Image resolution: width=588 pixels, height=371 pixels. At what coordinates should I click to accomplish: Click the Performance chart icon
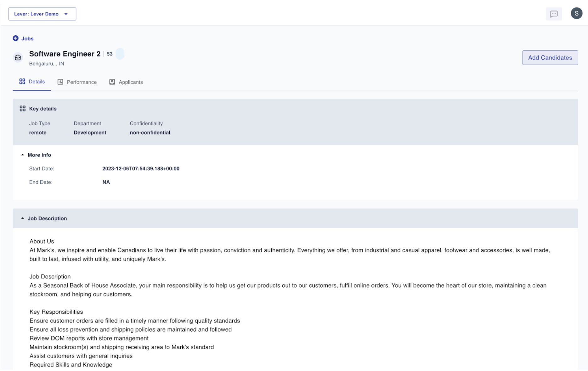click(60, 82)
